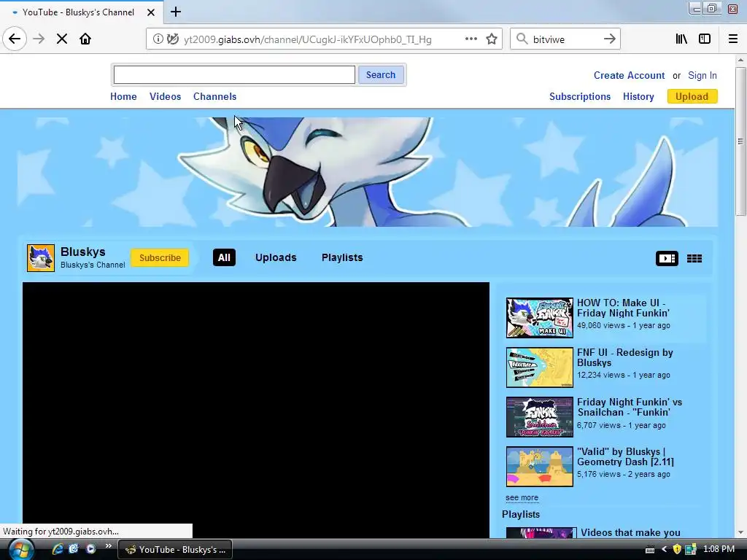Open Friday Night Funkin' vs Snailchan thumbnail
This screenshot has height=560, width=747.
click(x=539, y=417)
